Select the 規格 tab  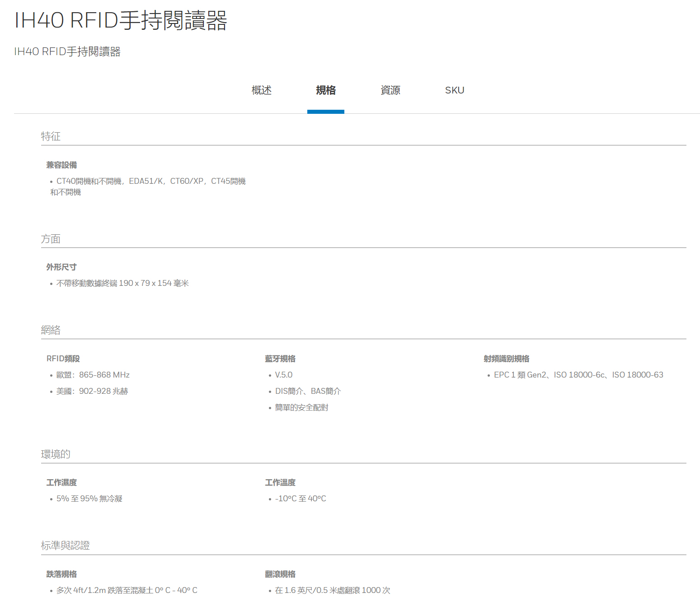[325, 90]
